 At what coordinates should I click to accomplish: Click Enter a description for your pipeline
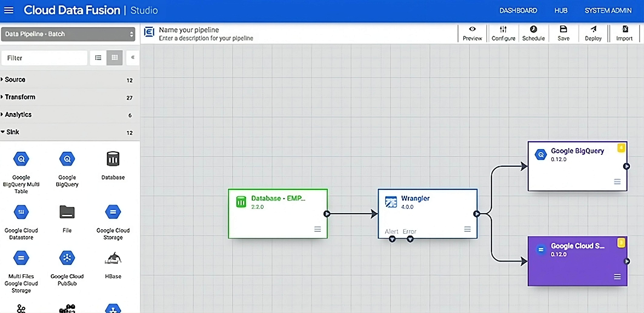point(206,38)
